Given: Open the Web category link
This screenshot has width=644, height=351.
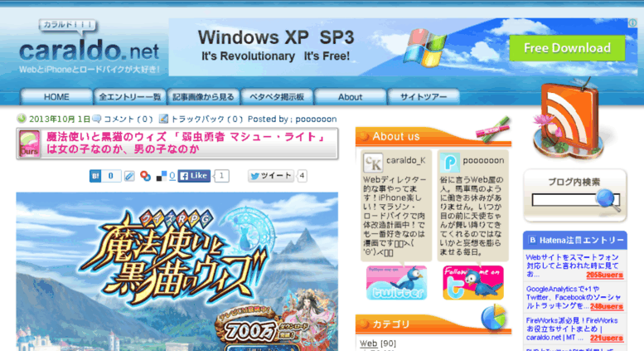Looking at the screenshot, I should pyautogui.click(x=368, y=344).
